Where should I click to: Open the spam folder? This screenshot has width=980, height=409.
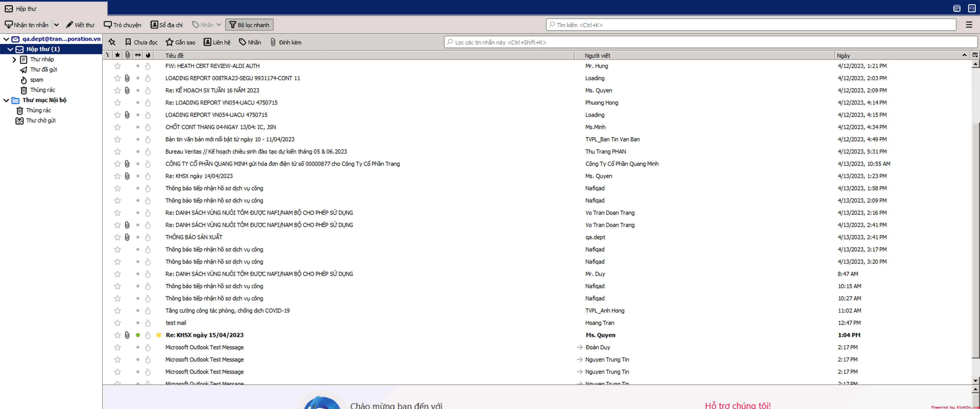(x=36, y=80)
